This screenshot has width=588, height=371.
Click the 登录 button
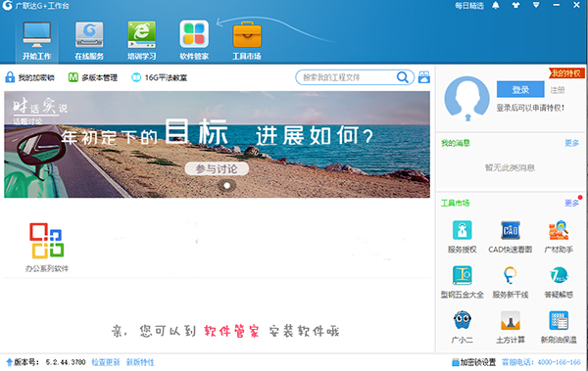coord(520,89)
